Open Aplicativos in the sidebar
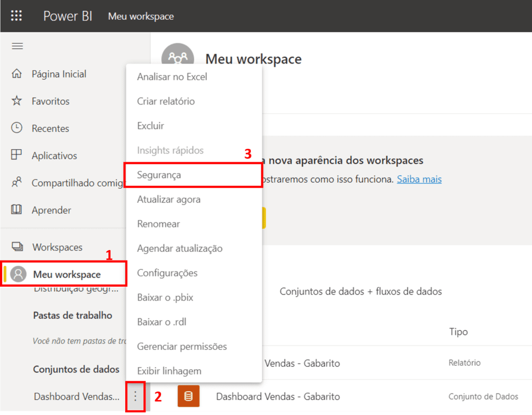 pos(54,155)
